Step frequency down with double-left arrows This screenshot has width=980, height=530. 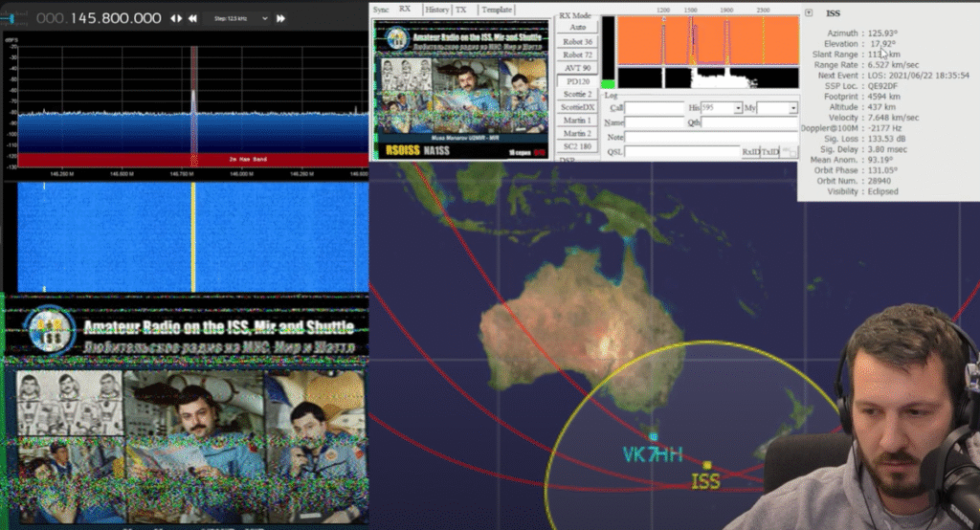click(x=192, y=18)
